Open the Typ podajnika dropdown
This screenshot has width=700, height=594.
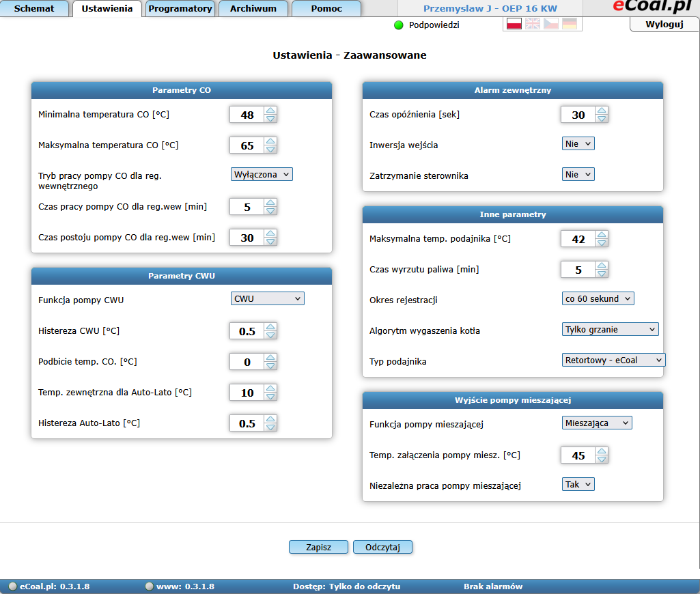coord(613,360)
